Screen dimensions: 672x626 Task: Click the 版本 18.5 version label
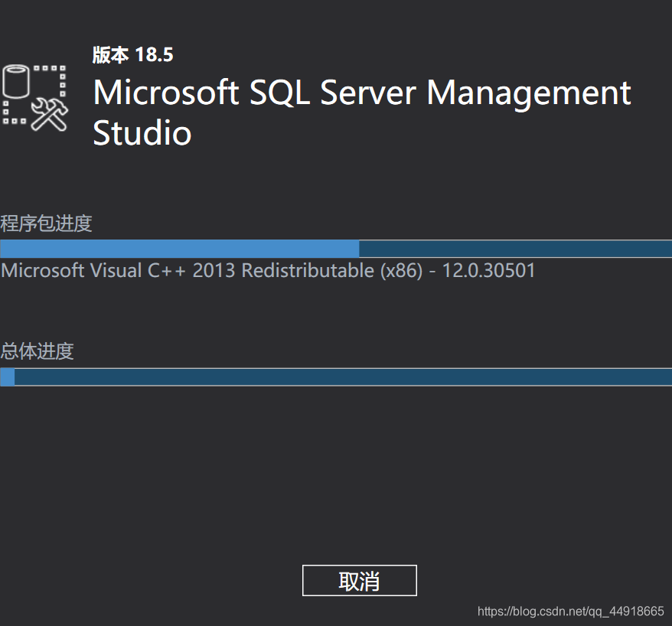pos(133,55)
